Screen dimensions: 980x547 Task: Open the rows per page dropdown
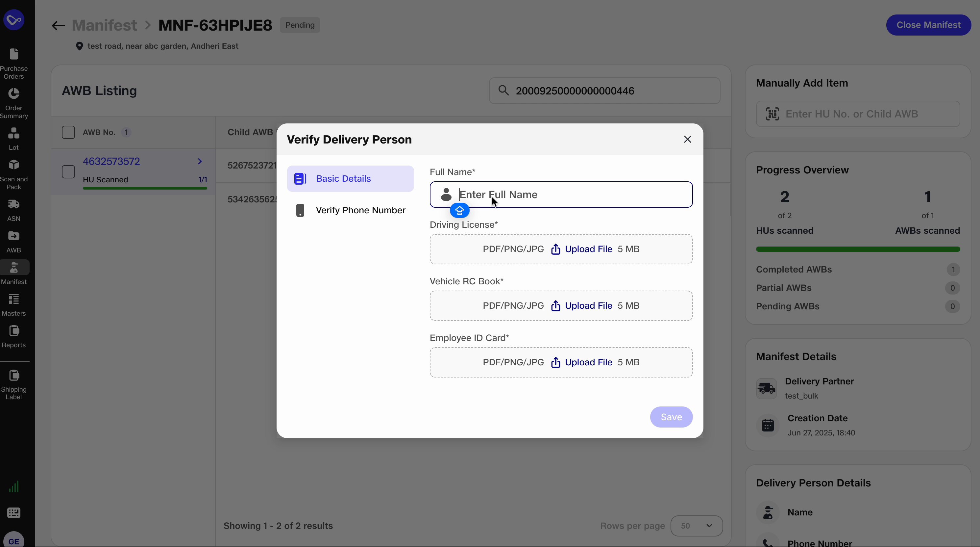pyautogui.click(x=697, y=526)
